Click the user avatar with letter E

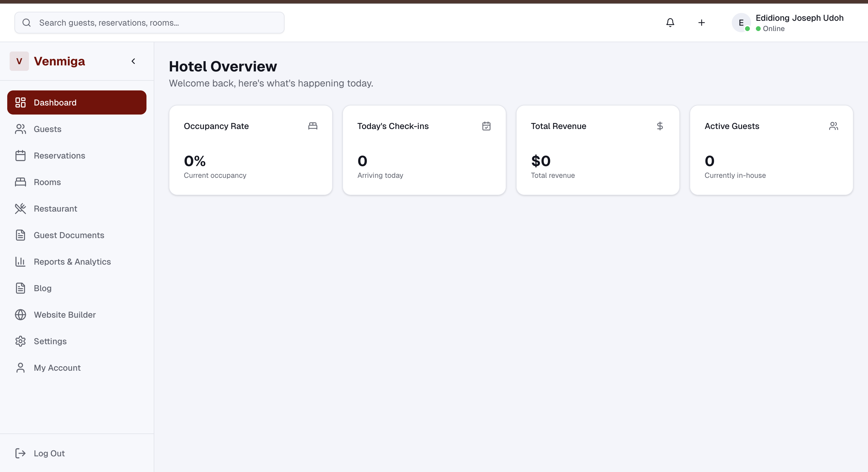click(x=741, y=23)
